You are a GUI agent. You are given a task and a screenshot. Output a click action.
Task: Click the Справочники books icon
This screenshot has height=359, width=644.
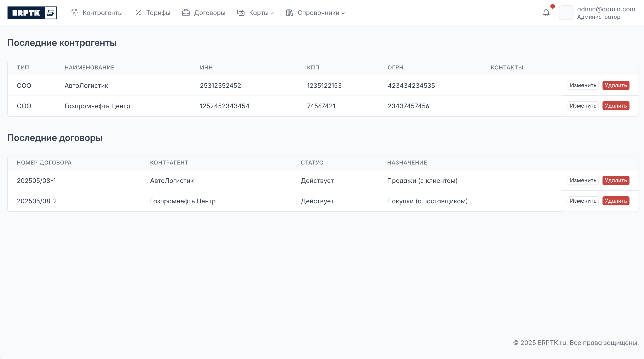pos(289,13)
